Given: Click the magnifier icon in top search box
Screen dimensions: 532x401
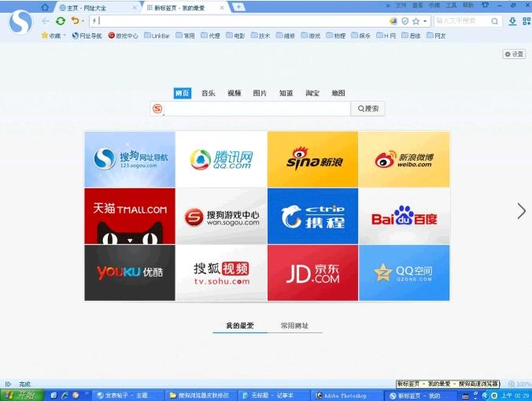Looking at the screenshot, I should click(495, 21).
